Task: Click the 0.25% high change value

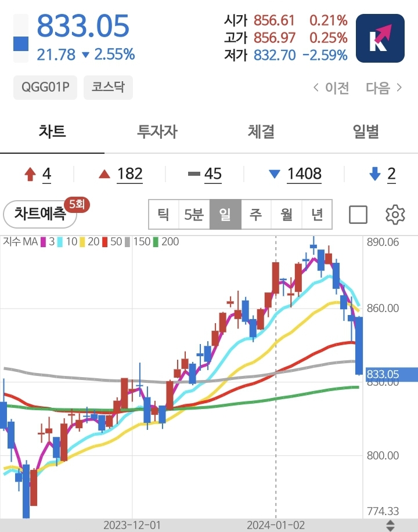Action: tap(329, 38)
